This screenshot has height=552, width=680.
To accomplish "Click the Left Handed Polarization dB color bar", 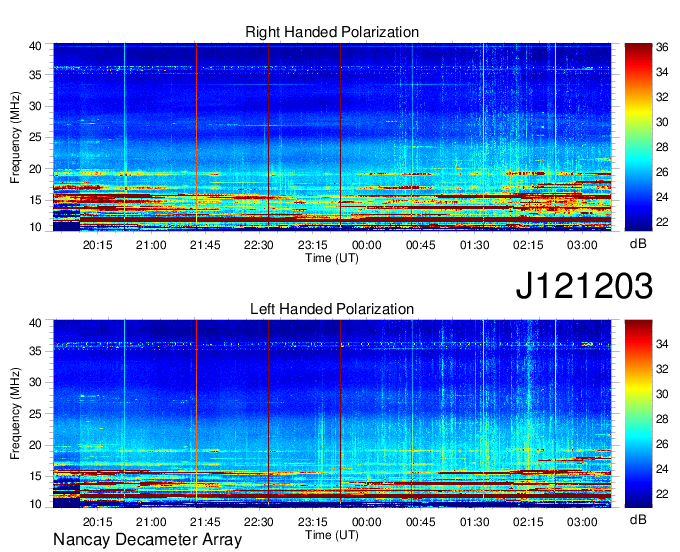I will 638,414.
